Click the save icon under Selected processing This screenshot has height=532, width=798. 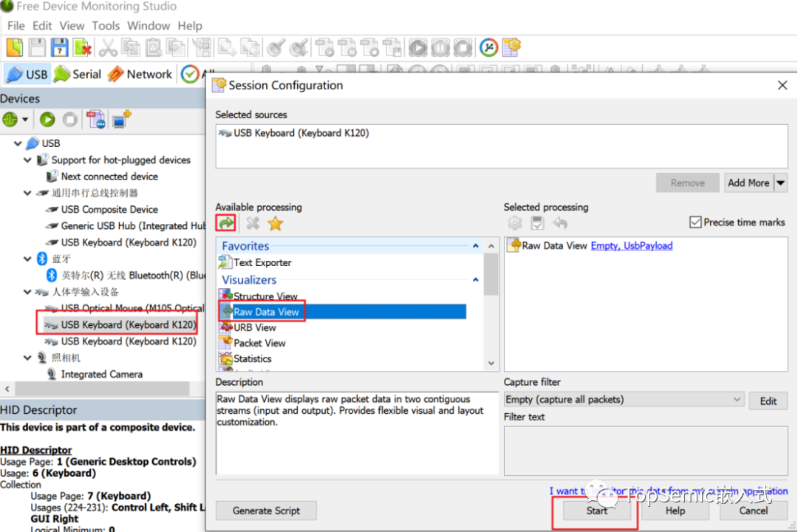pos(537,223)
